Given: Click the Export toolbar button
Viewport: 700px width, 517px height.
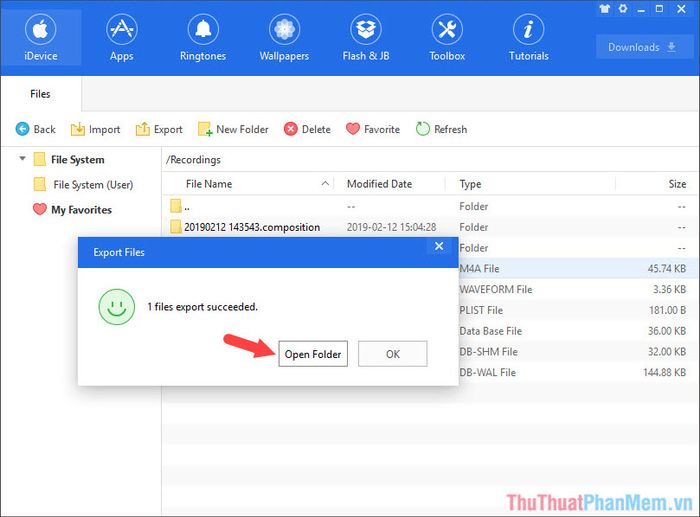Looking at the screenshot, I should 159,129.
